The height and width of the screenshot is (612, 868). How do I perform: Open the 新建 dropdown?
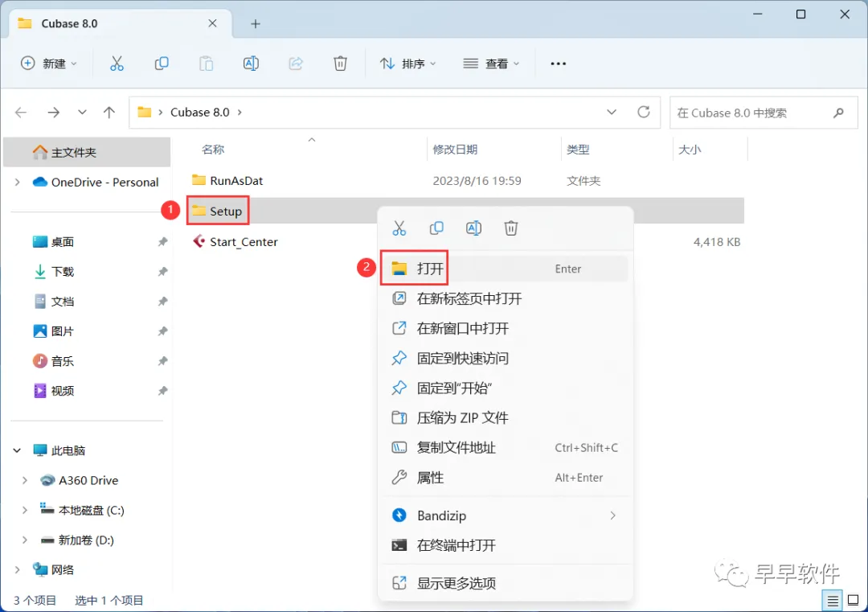(49, 64)
